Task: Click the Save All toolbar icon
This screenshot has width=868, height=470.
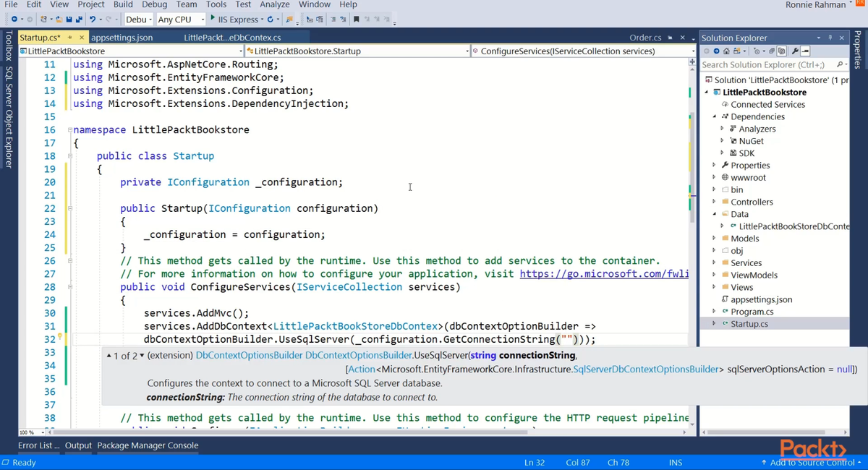Action: point(78,19)
